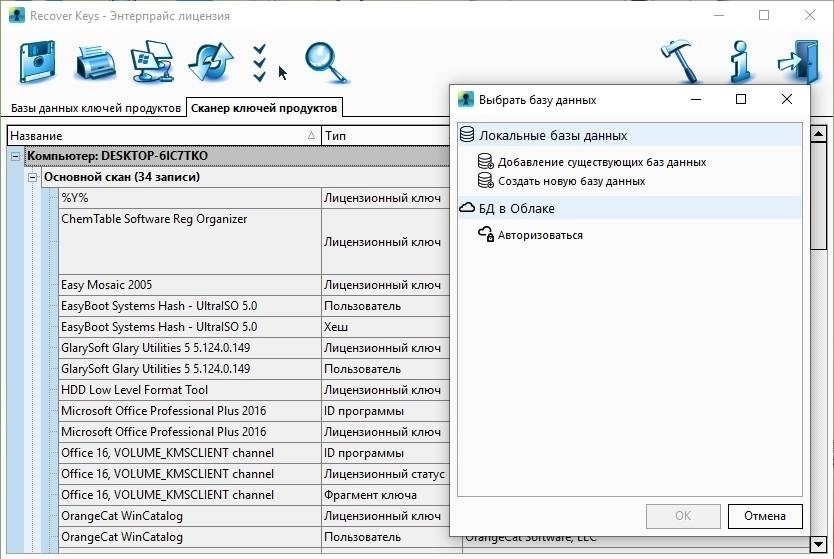This screenshot has height=559, width=834.
Task: Click the Windows network computers scan icon
Action: tap(153, 61)
